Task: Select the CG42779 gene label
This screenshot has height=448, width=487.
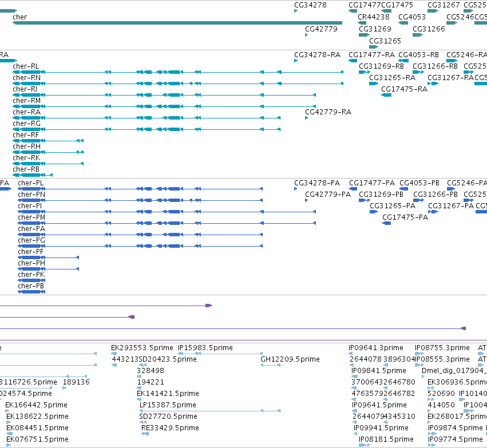Action: pyautogui.click(x=321, y=29)
